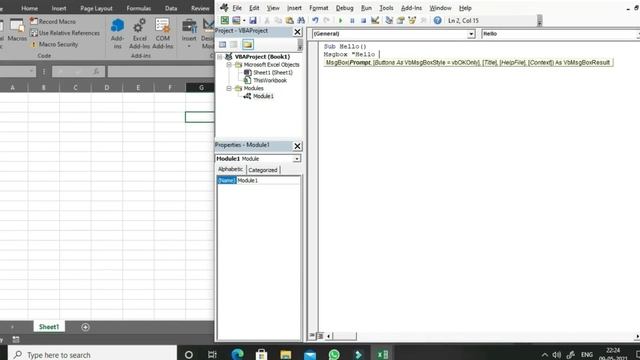640x360 pixels.
Task: Click the Windows taskbar search box
Action: (x=92, y=354)
